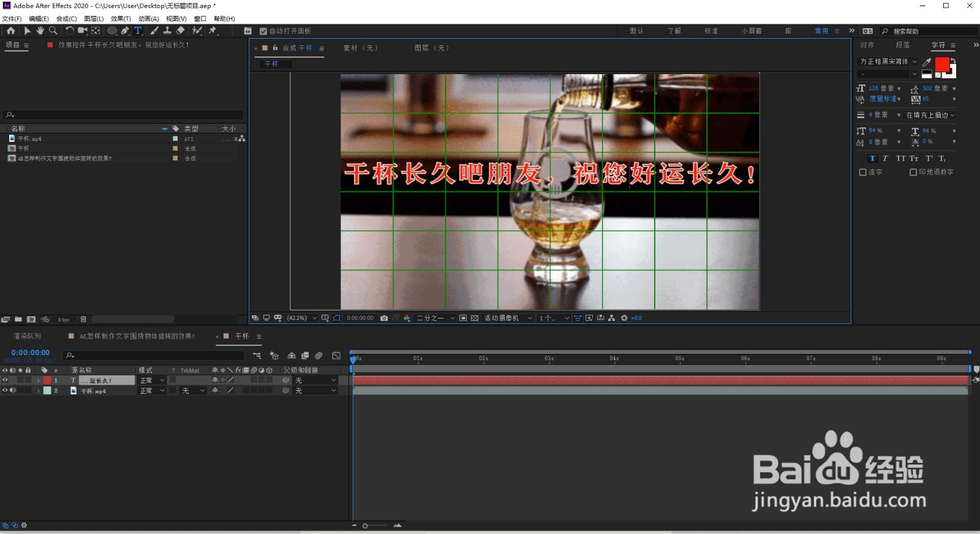Select the Roto Brush tool
Viewport: 980px width, 534px height.
197,31
